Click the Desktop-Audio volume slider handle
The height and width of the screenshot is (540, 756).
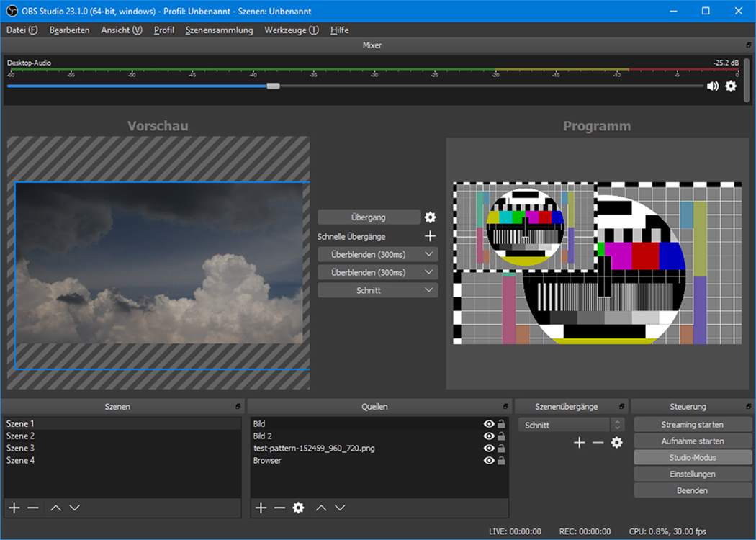click(274, 86)
